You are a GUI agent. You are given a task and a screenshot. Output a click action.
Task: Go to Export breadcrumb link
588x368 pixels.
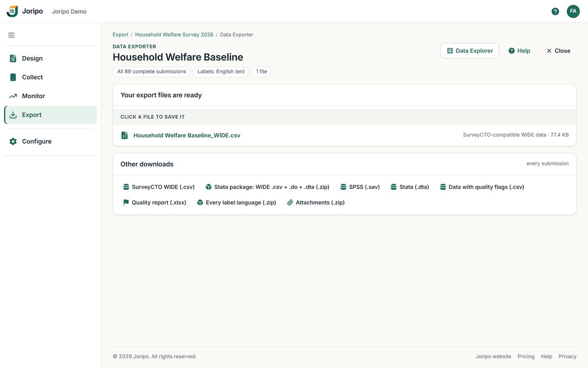[x=121, y=35]
